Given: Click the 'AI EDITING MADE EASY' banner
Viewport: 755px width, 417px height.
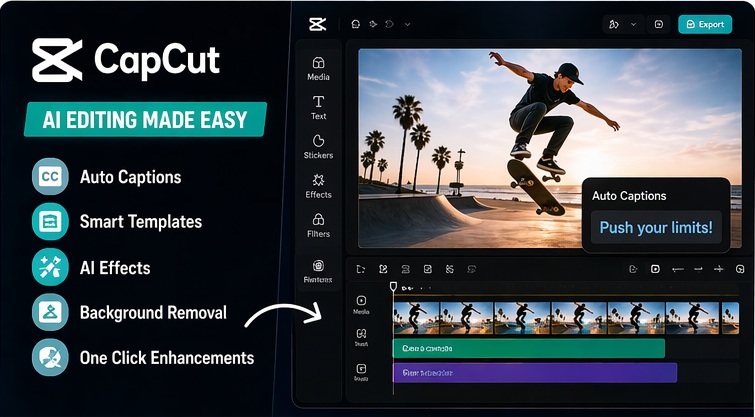Looking at the screenshot, I should coord(145,119).
